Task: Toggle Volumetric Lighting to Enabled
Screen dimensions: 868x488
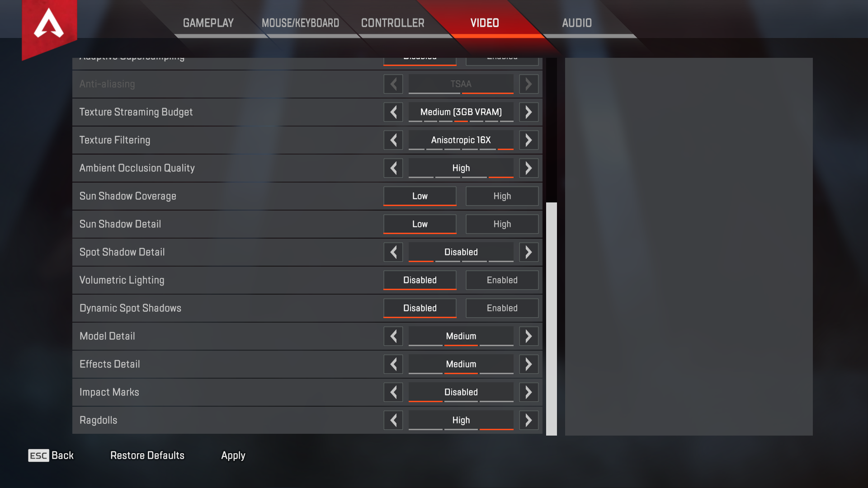Action: click(501, 279)
